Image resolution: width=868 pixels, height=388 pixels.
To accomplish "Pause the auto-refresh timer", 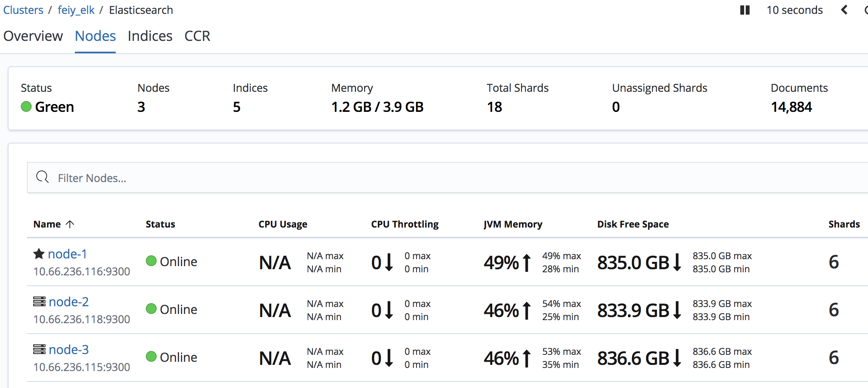I will click(x=745, y=10).
